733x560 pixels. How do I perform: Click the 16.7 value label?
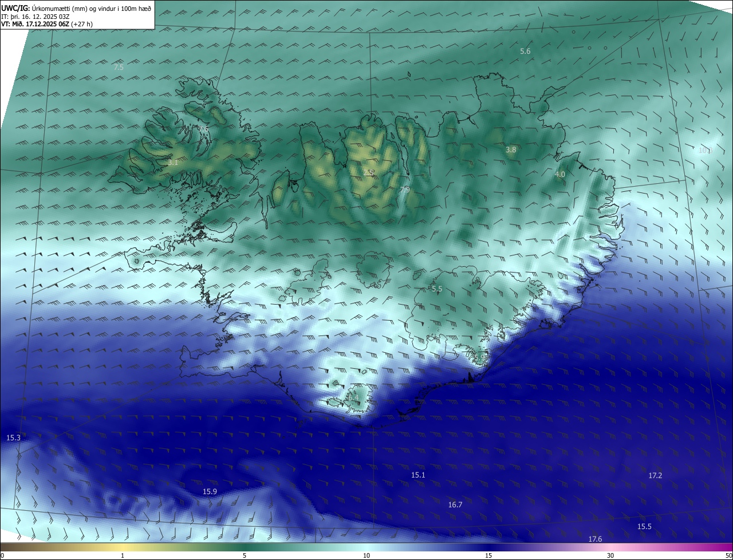(455, 504)
